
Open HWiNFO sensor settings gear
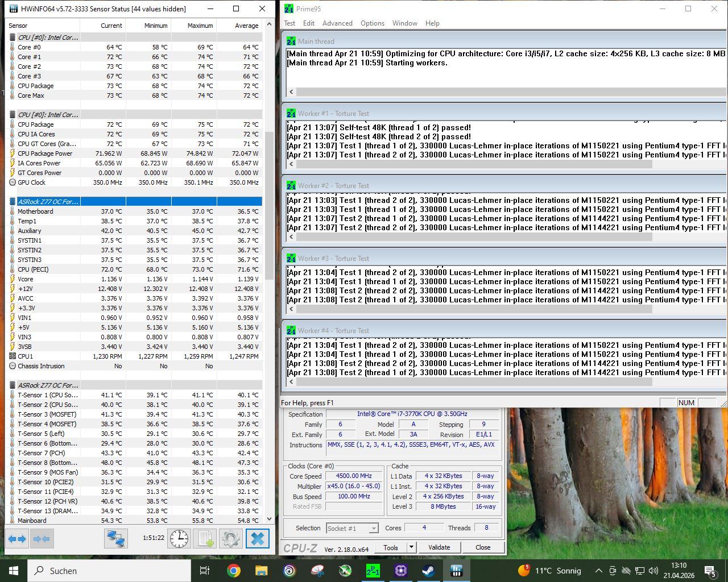(231, 538)
